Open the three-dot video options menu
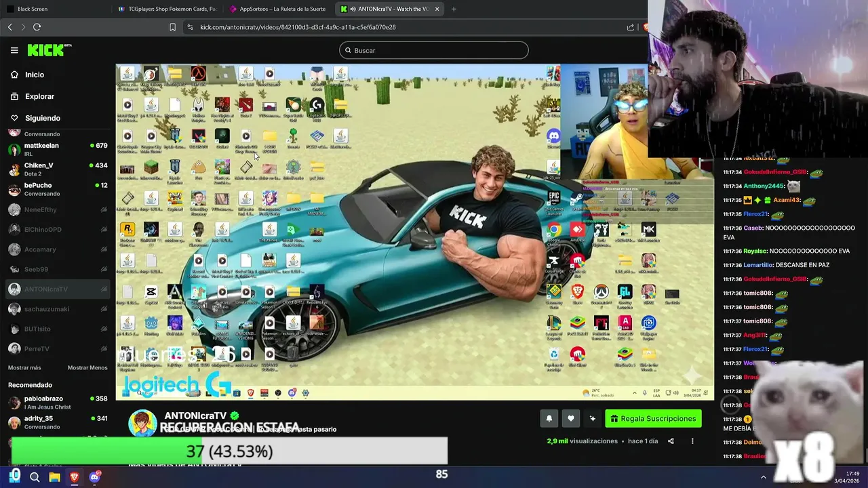Image resolution: width=868 pixels, height=488 pixels. (692, 441)
